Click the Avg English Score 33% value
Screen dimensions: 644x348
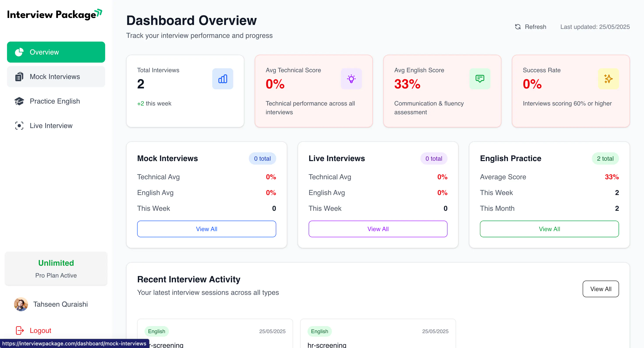coord(407,84)
